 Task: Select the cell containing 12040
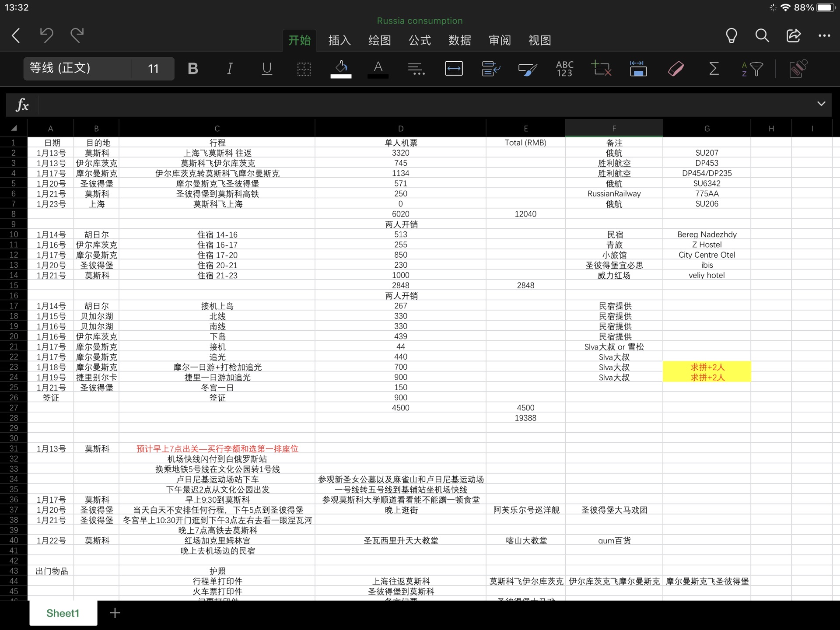tap(525, 214)
